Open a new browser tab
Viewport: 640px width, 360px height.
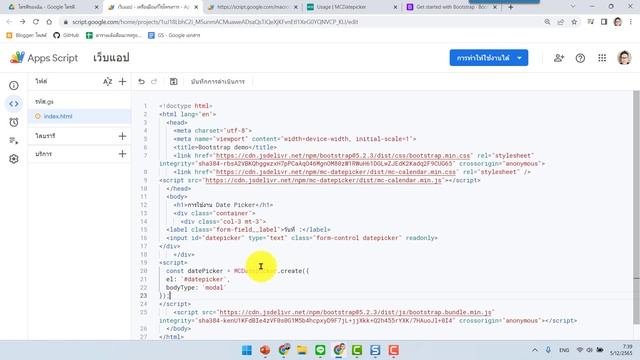point(511,7)
